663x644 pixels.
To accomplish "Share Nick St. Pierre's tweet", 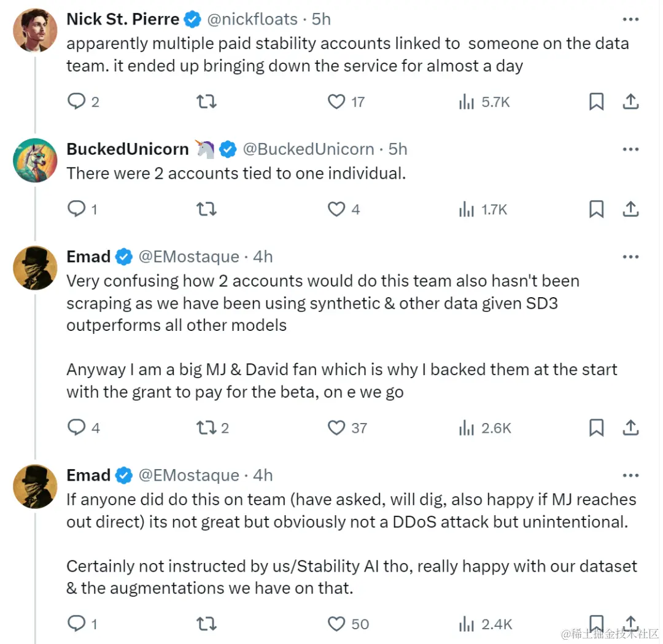I will (630, 101).
